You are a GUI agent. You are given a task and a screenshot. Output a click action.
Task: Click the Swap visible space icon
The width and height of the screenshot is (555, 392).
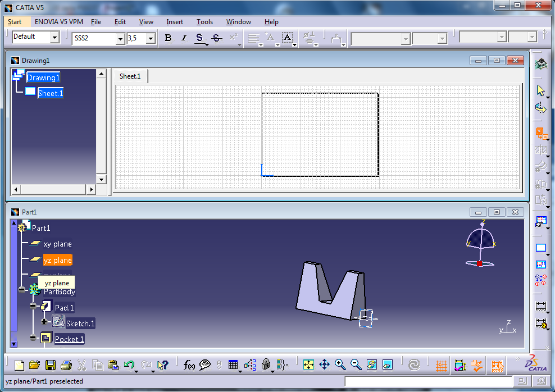387,364
